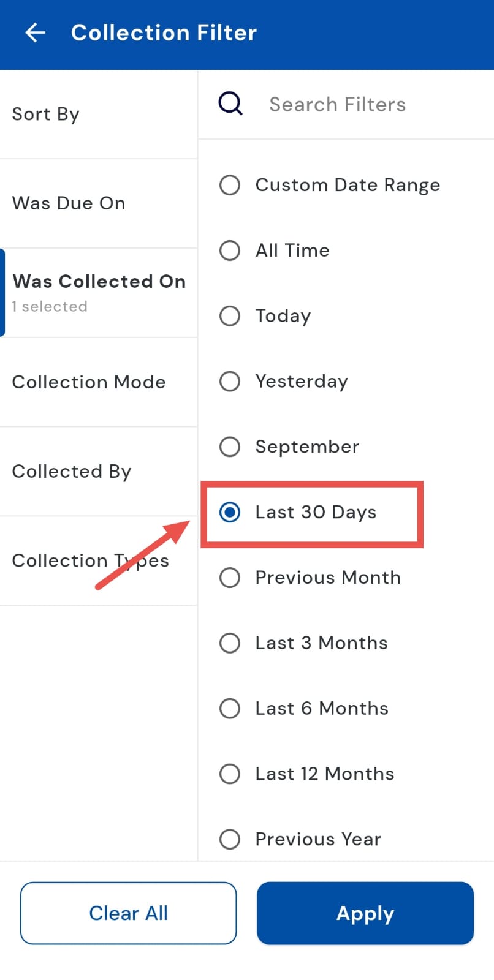Choose the Previous Year option

(230, 839)
